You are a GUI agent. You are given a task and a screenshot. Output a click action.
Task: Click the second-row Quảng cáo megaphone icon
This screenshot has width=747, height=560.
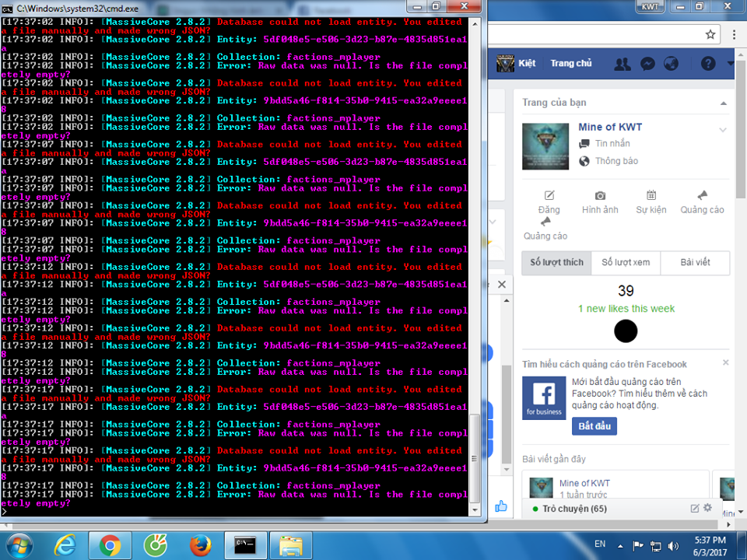(x=545, y=222)
